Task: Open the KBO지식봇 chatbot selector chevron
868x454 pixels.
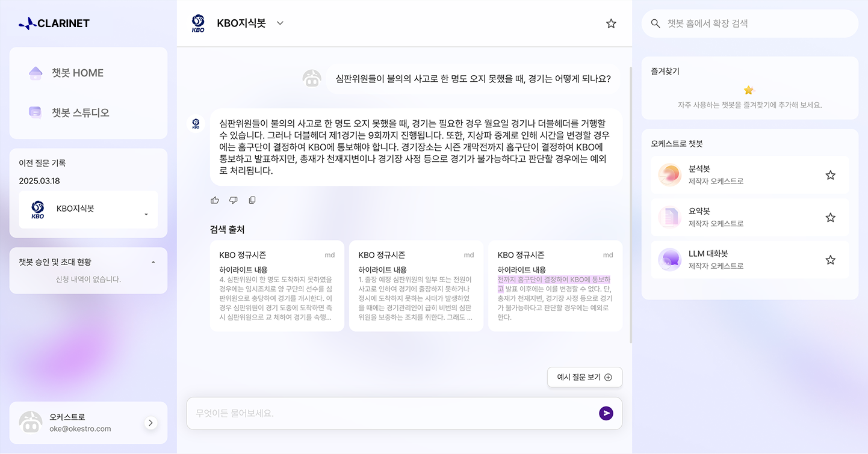Action: pos(280,23)
